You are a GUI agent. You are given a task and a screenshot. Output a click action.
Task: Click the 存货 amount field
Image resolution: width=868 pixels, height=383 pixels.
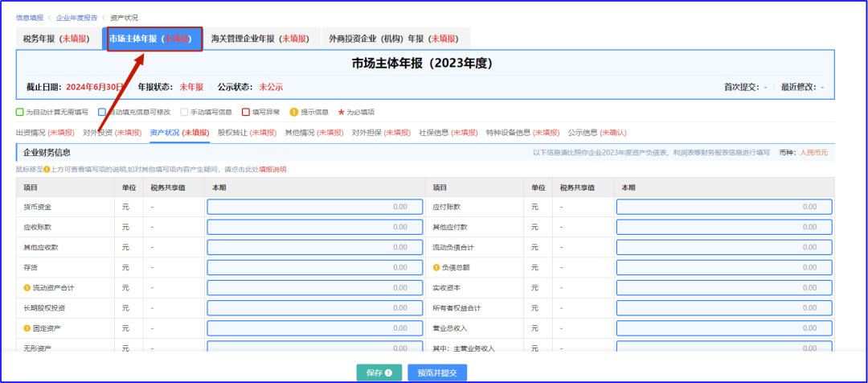click(315, 267)
